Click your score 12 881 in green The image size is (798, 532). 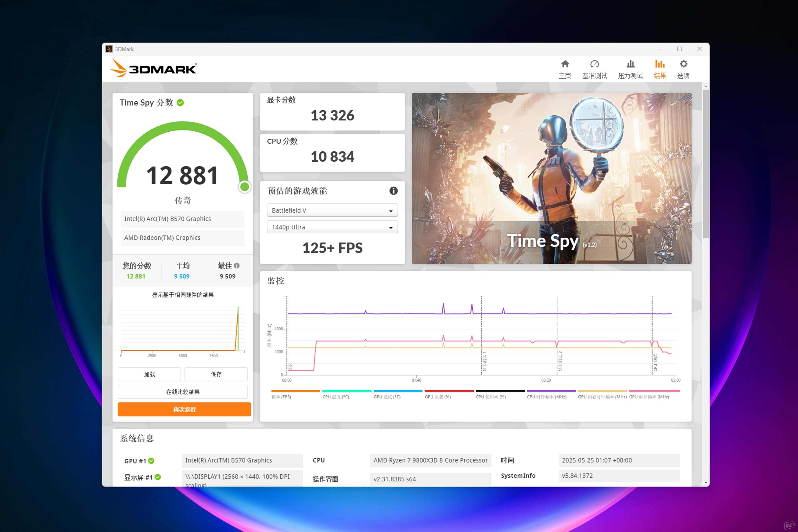136,276
